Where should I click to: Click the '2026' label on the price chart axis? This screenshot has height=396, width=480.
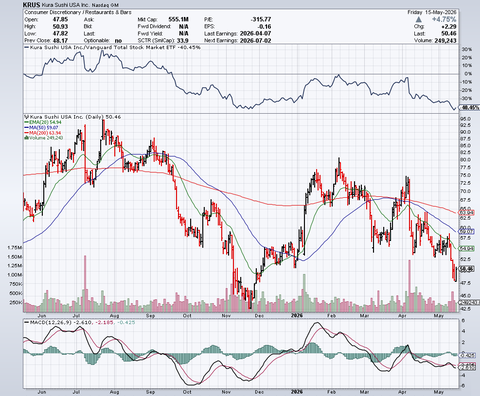(x=297, y=315)
